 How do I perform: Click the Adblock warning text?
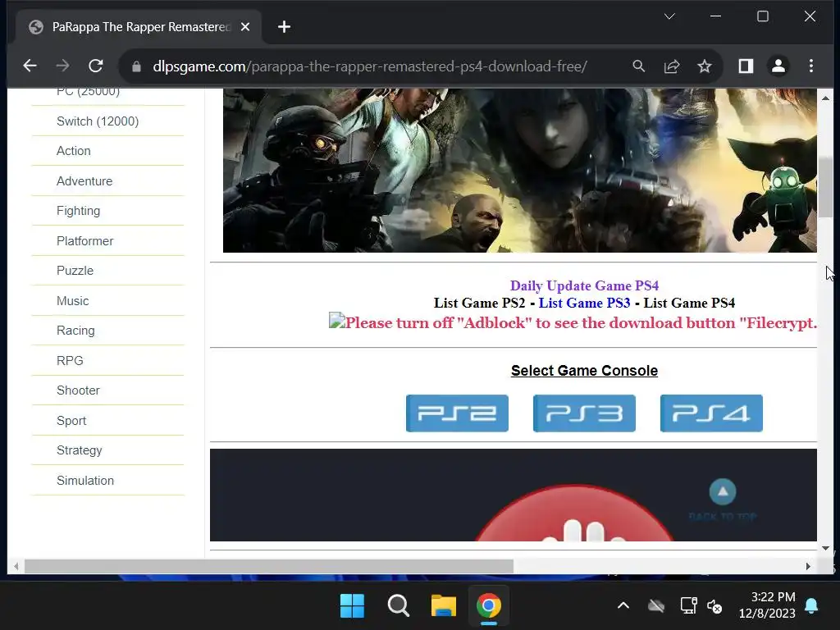(582, 322)
